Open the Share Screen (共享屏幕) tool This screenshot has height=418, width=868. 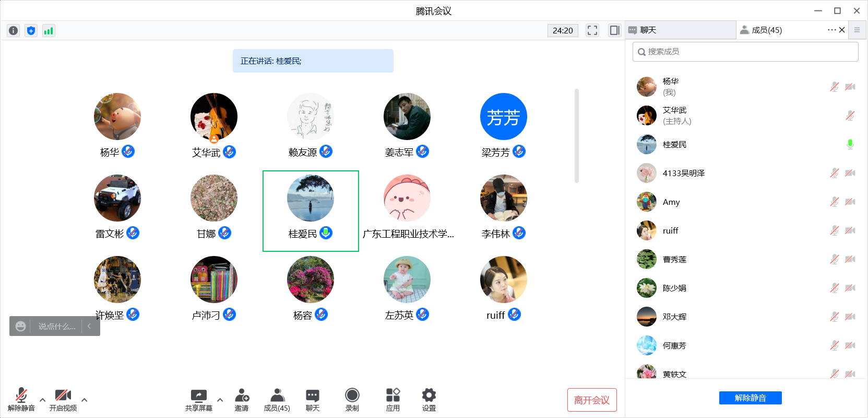click(199, 400)
